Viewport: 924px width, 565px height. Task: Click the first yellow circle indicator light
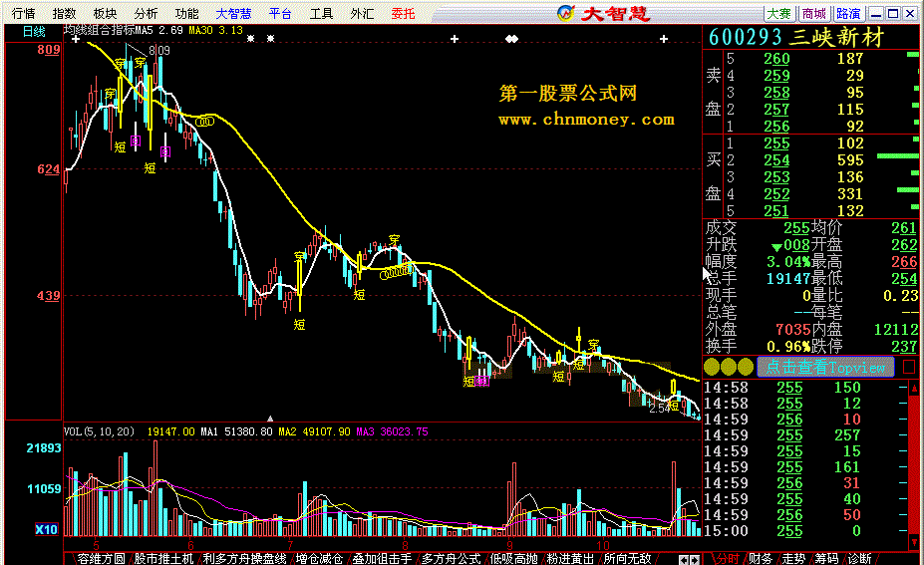point(712,367)
